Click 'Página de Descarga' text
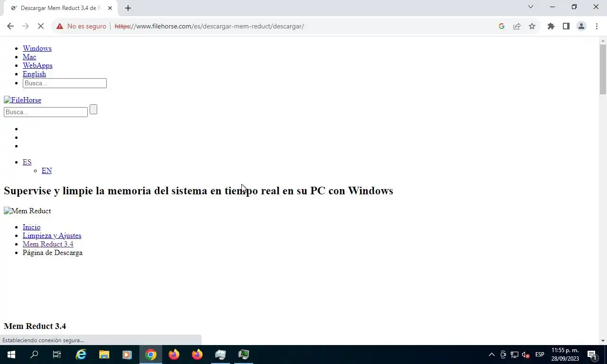The height and width of the screenshot is (364, 607). [x=53, y=253]
